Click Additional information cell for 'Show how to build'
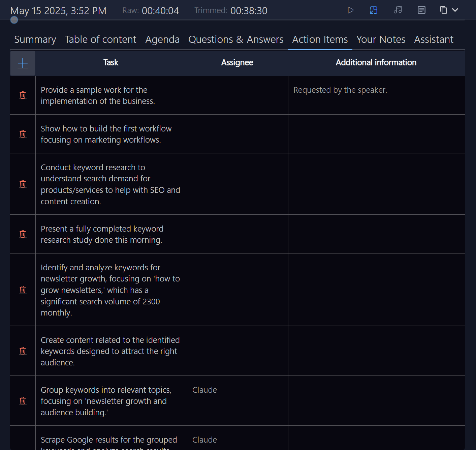This screenshot has height=450, width=476. (x=377, y=134)
